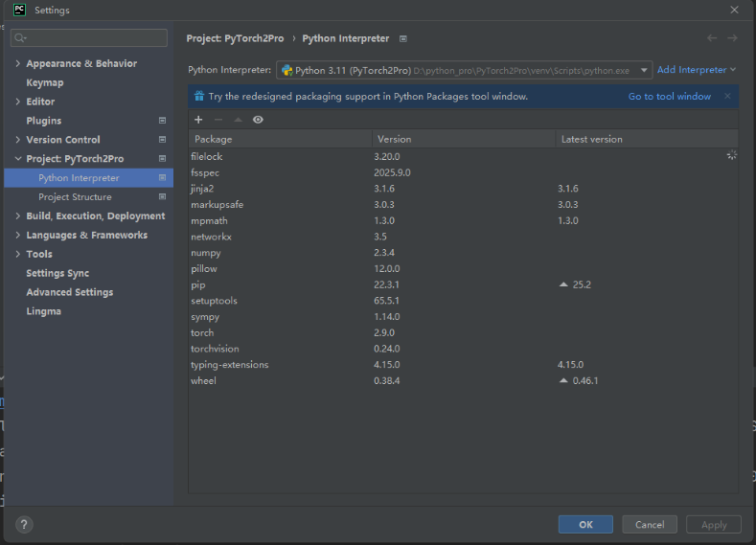Close the Settings dialog
Image resolution: width=756 pixels, height=545 pixels.
click(734, 10)
